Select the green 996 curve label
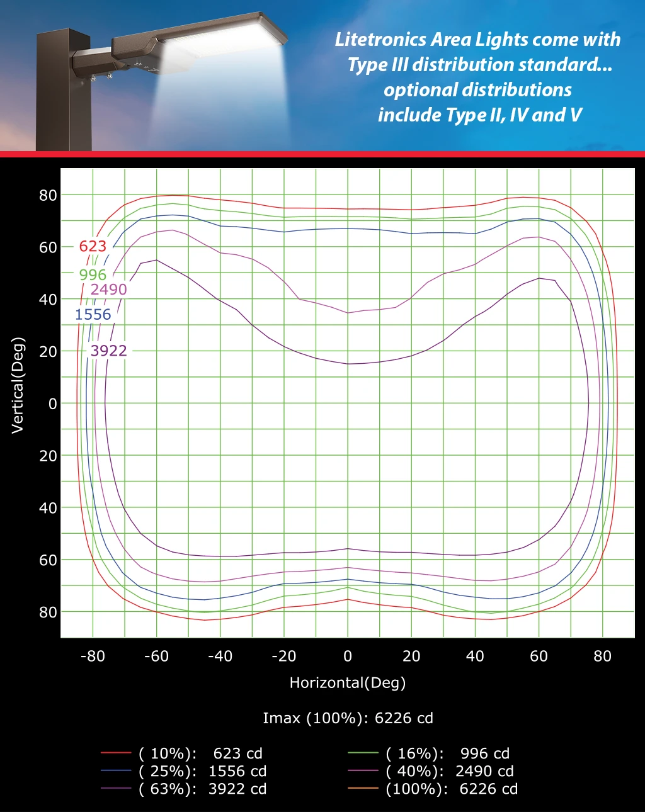 (x=93, y=275)
